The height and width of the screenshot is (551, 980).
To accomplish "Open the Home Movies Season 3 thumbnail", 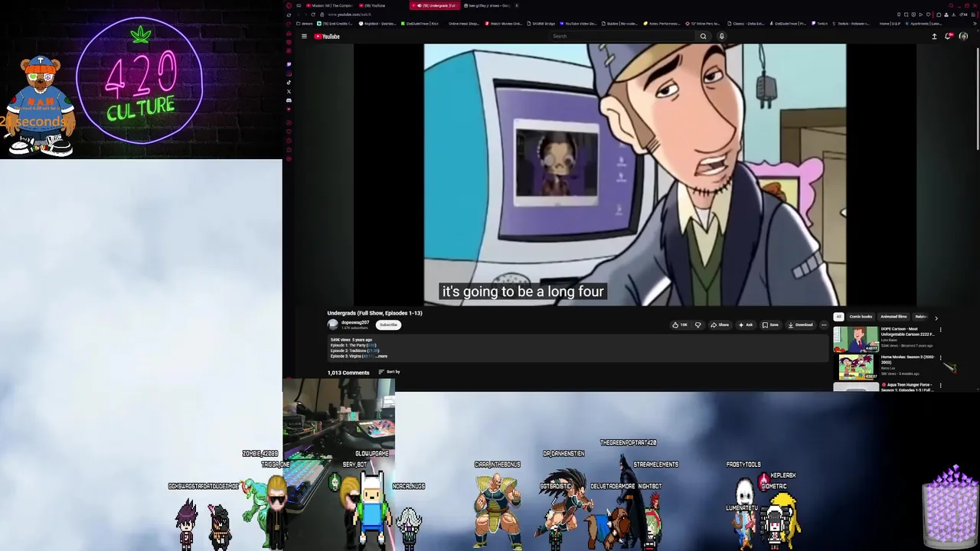I will [x=857, y=367].
